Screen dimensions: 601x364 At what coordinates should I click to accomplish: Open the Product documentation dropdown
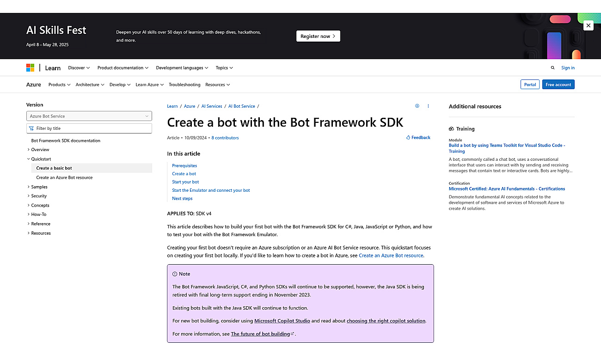pyautogui.click(x=123, y=68)
